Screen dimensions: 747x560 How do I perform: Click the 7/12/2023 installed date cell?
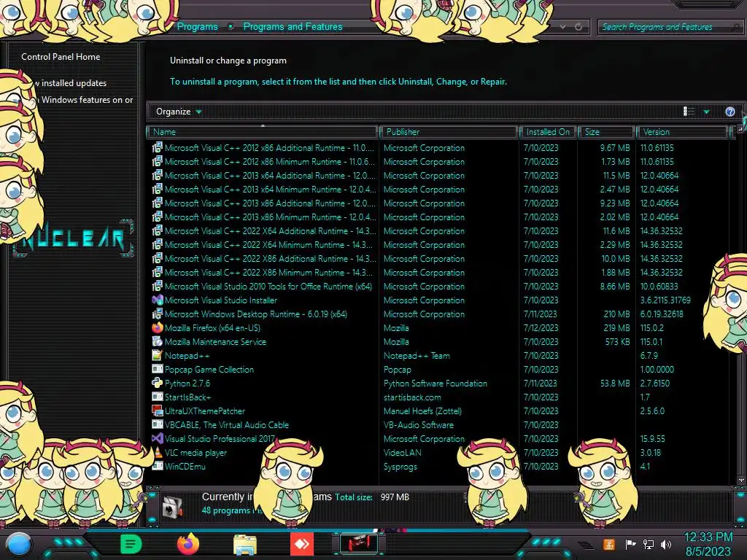(541, 327)
